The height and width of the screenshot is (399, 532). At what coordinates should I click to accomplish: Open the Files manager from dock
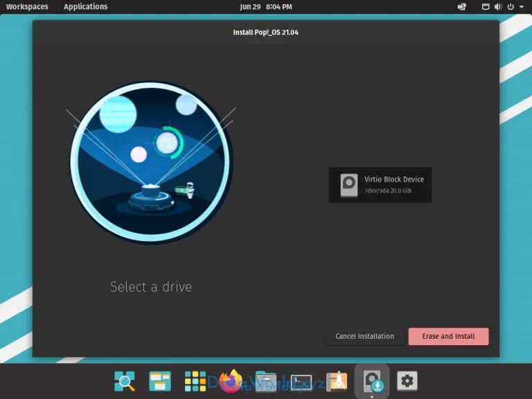tap(266, 381)
